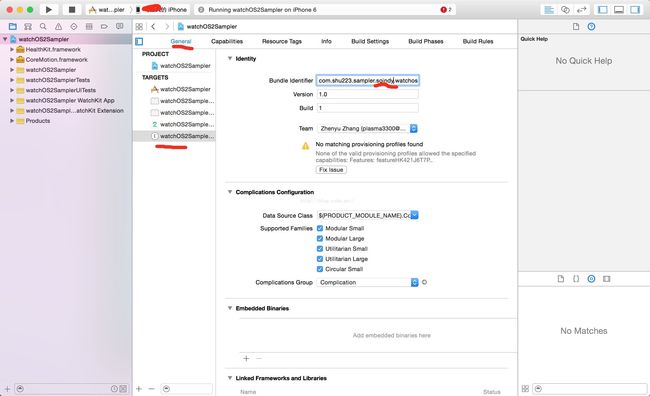The width and height of the screenshot is (650, 396).
Task: Add a file via navigator plus button
Action: pos(7,389)
